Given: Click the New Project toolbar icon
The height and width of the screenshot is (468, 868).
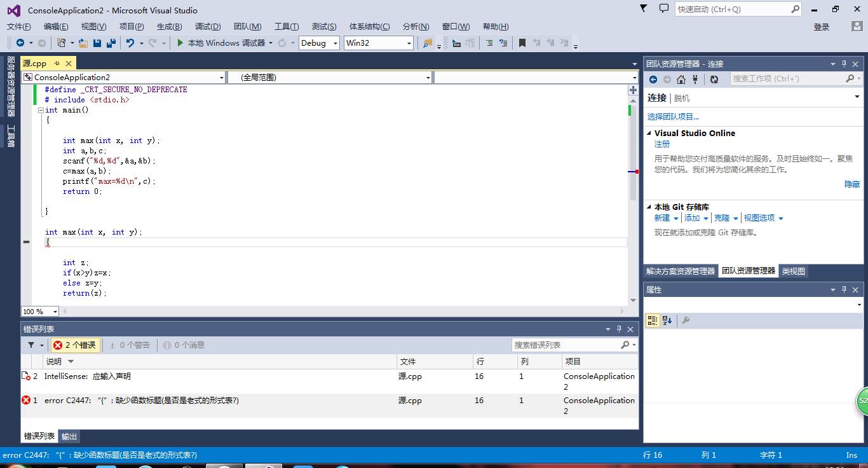Looking at the screenshot, I should [x=62, y=43].
